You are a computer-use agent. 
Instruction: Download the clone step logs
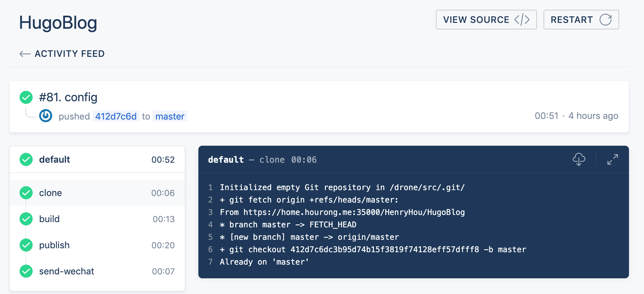click(579, 159)
